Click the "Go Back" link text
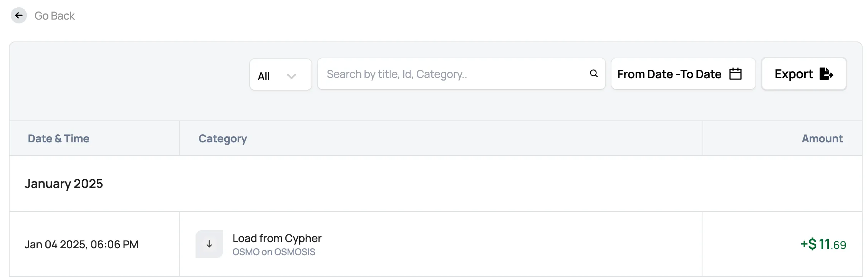 tap(55, 16)
